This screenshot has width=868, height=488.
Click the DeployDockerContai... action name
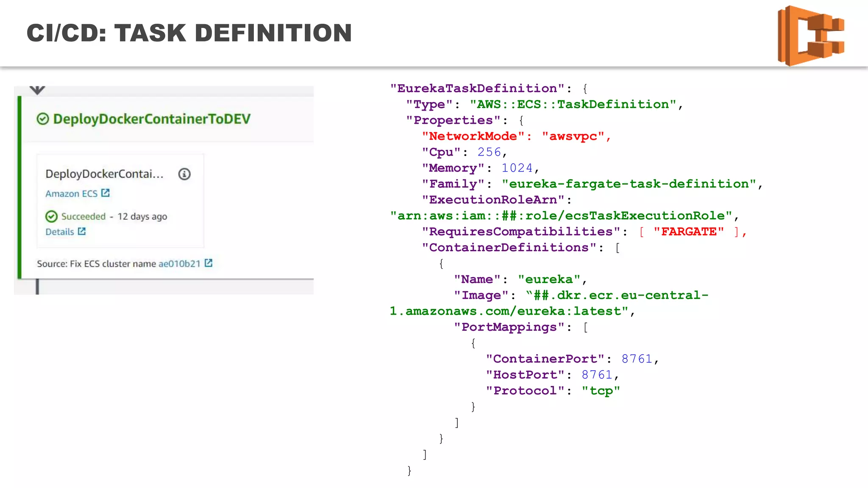point(104,174)
